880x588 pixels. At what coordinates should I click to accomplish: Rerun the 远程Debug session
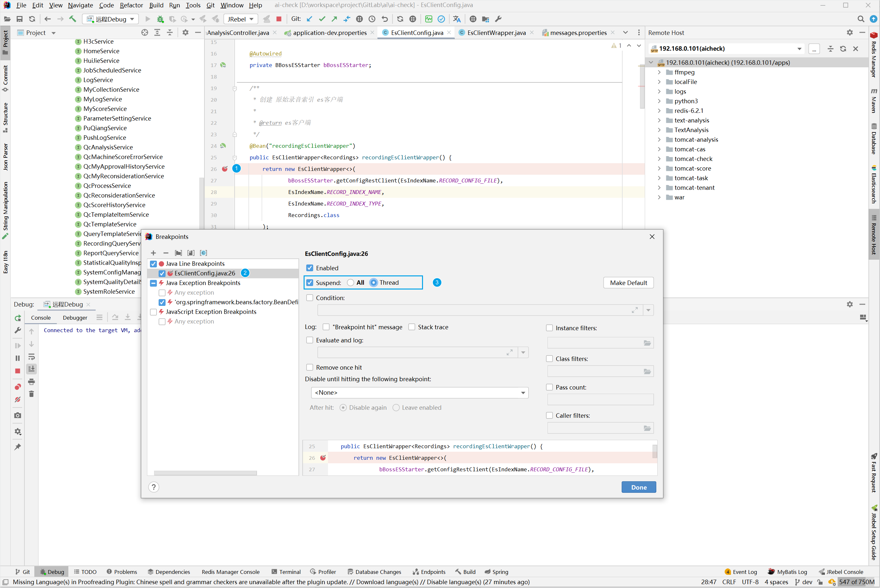(17, 318)
